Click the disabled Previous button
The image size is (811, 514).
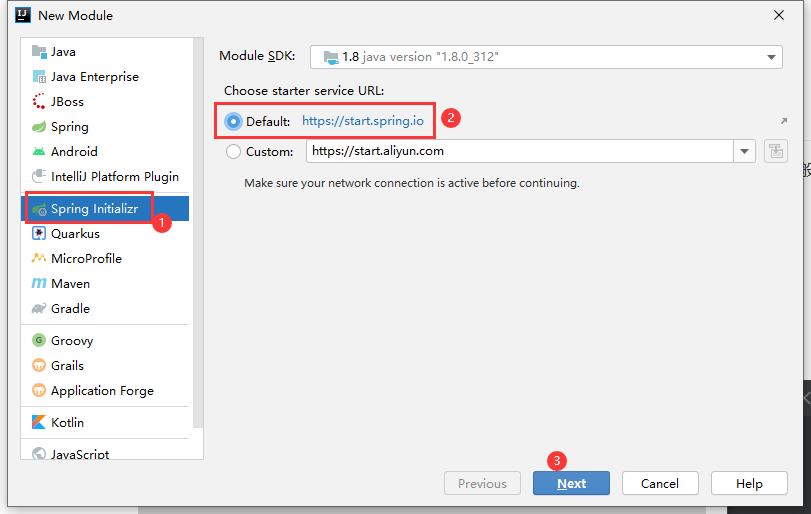482,483
